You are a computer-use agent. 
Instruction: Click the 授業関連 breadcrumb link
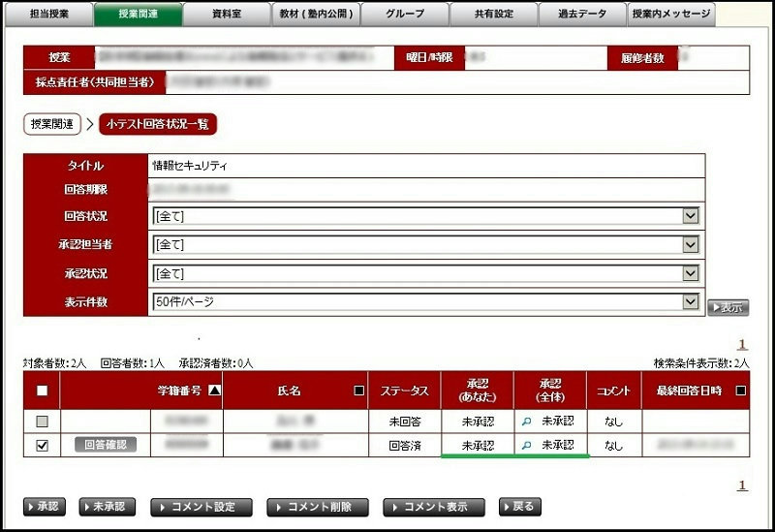(x=51, y=124)
